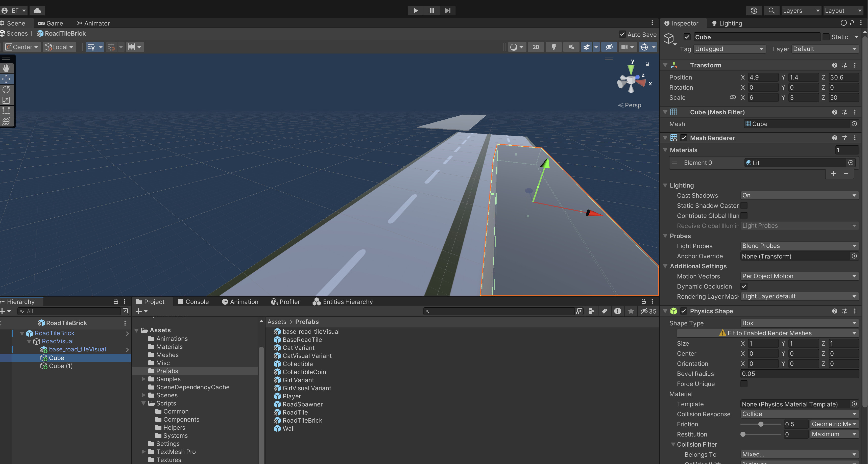Open the Entities Hierarchy tab
Image resolution: width=868 pixels, height=464 pixels.
click(x=347, y=301)
